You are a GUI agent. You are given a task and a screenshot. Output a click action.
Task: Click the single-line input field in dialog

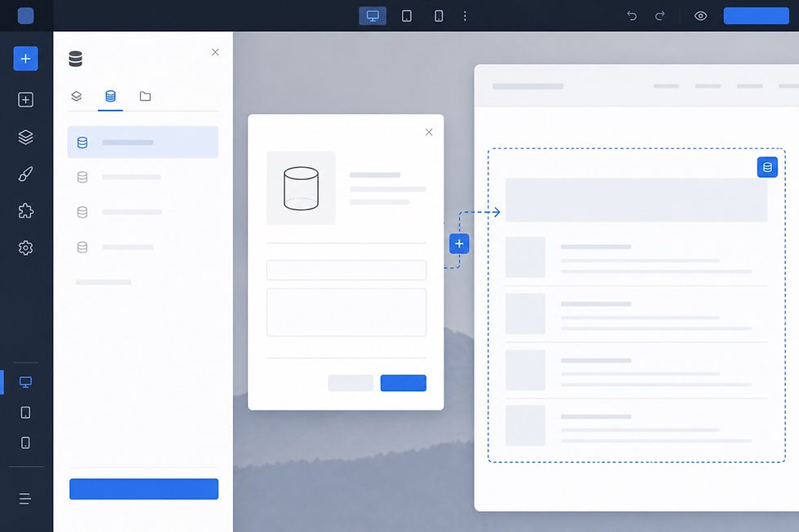tap(347, 270)
